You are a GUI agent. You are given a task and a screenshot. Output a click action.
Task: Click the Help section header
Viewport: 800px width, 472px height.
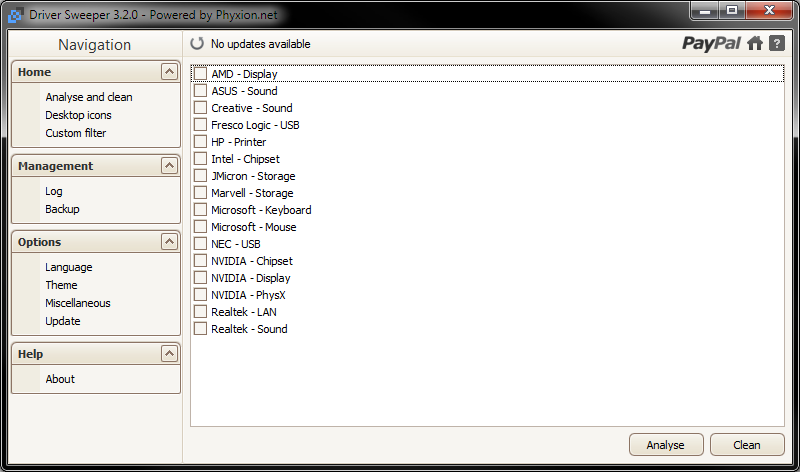[96, 353]
